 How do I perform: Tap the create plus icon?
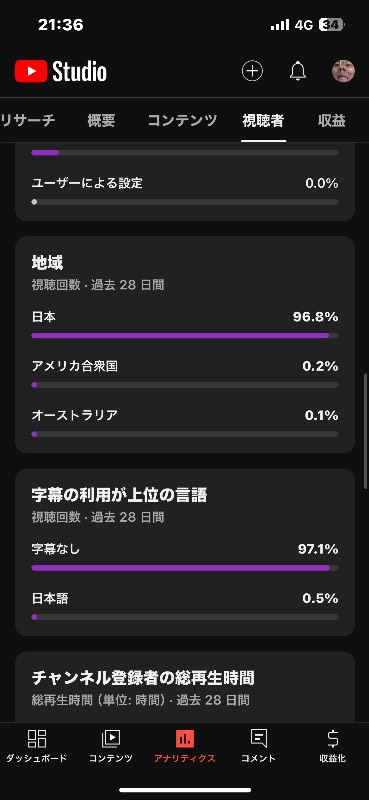(252, 71)
